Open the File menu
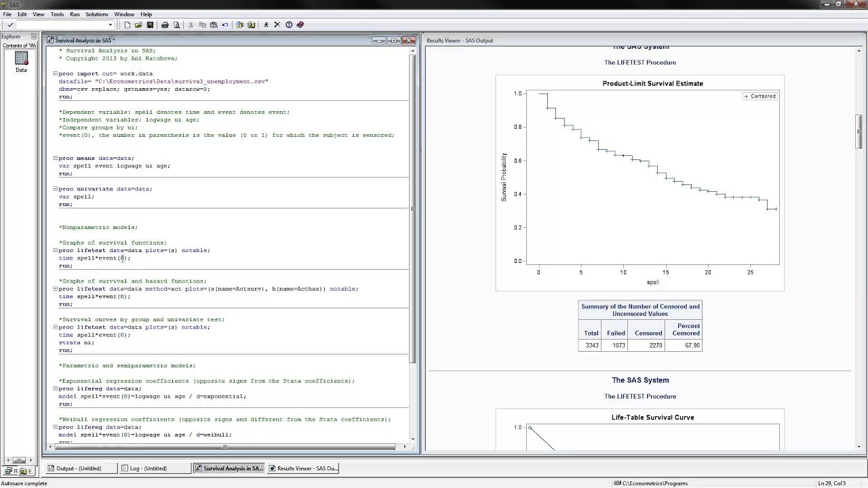 click(7, 14)
